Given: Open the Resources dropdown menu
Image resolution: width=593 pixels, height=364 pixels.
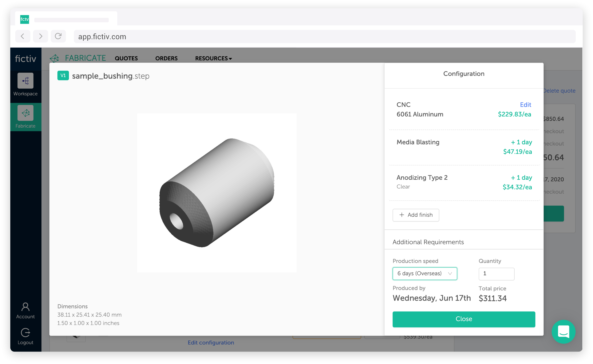Looking at the screenshot, I should click(213, 58).
